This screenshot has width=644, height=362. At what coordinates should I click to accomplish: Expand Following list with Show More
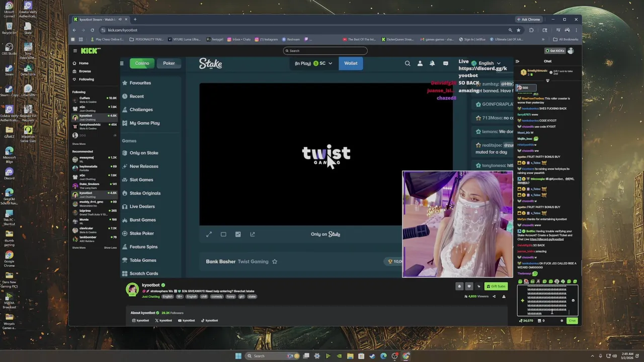(79, 144)
